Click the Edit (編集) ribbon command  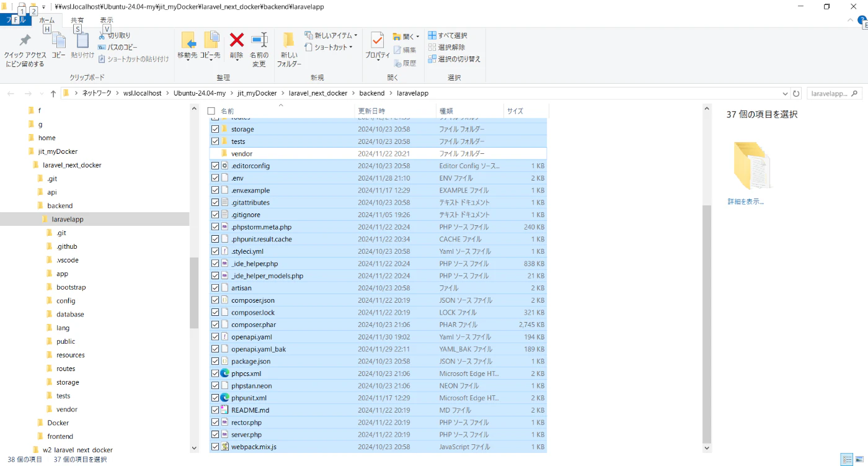coord(405,50)
